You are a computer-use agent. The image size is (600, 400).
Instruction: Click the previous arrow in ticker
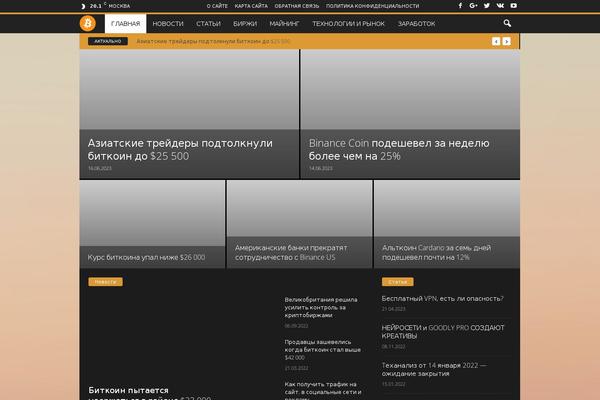tap(496, 41)
